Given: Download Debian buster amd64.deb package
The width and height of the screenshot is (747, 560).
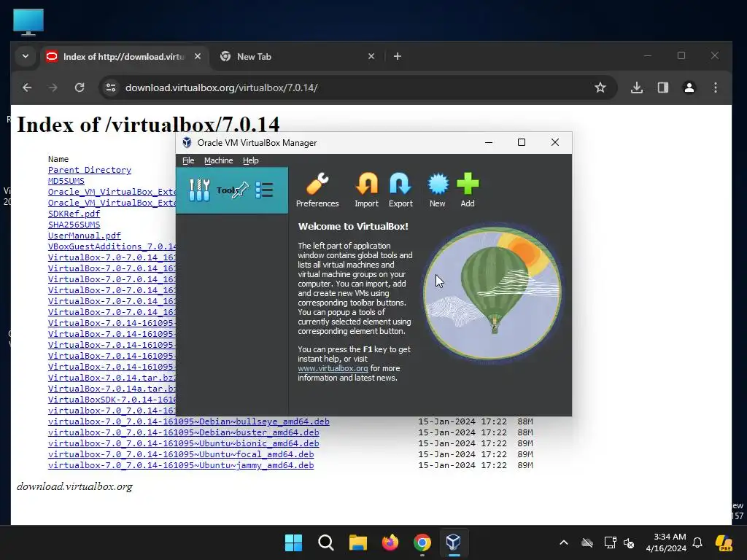Looking at the screenshot, I should tap(183, 433).
